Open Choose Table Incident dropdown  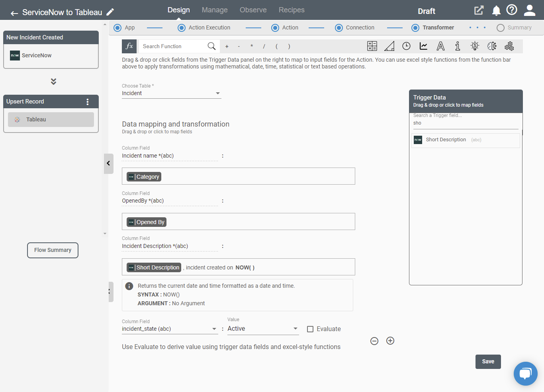[172, 94]
